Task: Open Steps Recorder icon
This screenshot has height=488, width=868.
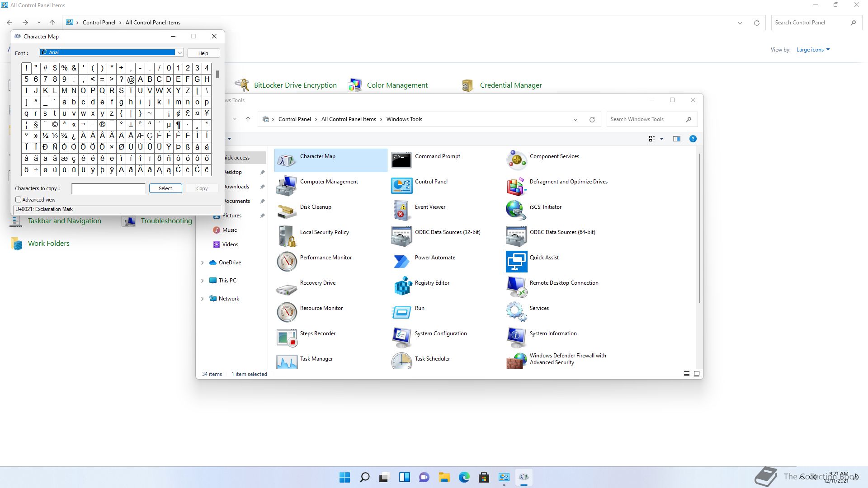Action: pos(287,337)
